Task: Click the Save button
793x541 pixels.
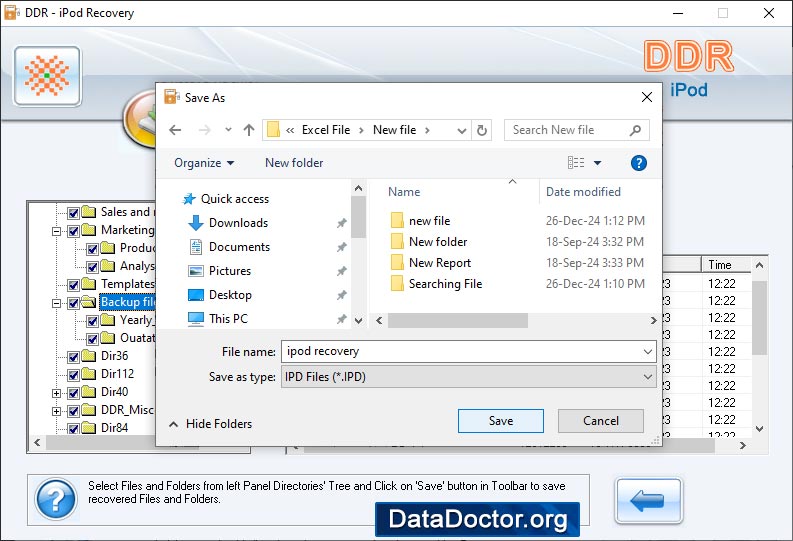Action: coord(501,421)
